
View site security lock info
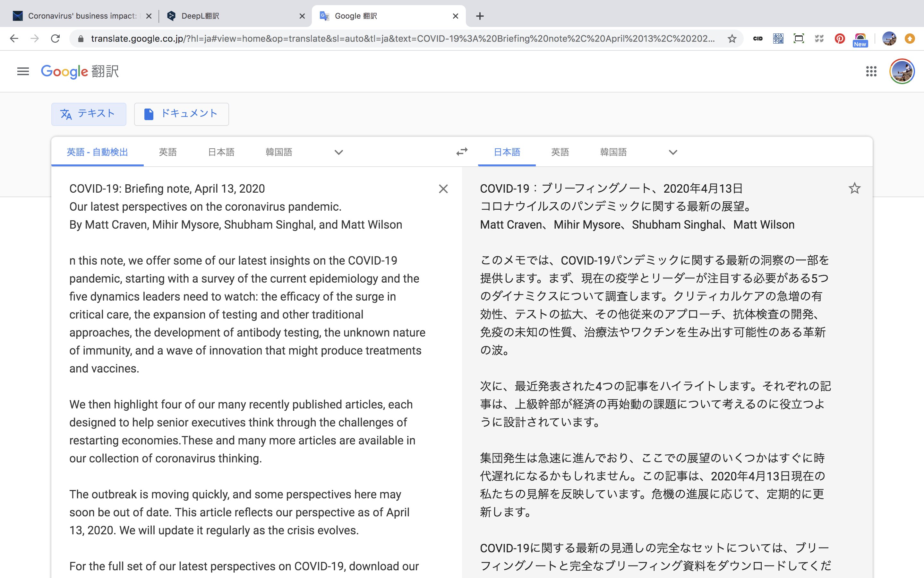click(x=80, y=39)
